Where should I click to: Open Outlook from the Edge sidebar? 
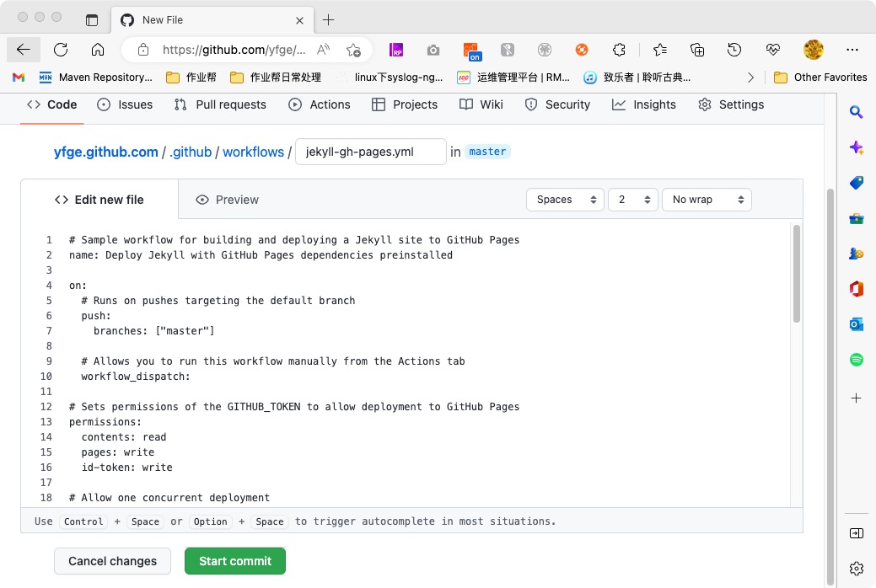(856, 324)
